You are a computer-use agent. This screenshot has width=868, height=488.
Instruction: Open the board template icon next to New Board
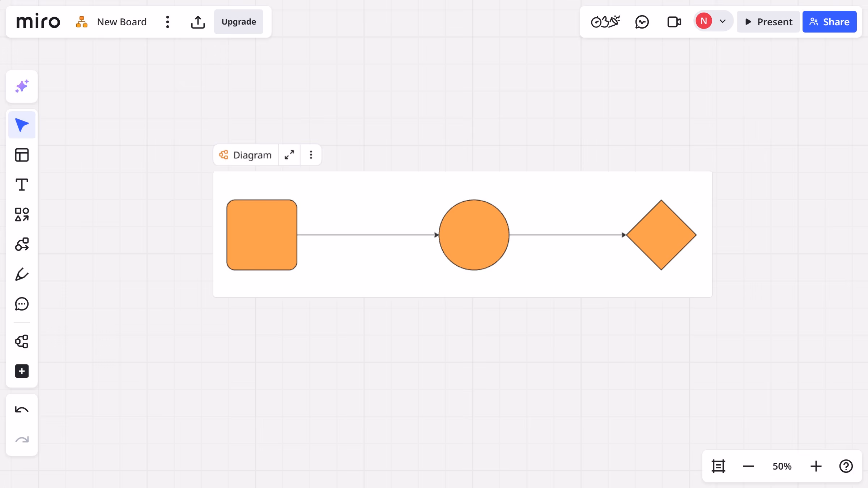[x=82, y=22]
